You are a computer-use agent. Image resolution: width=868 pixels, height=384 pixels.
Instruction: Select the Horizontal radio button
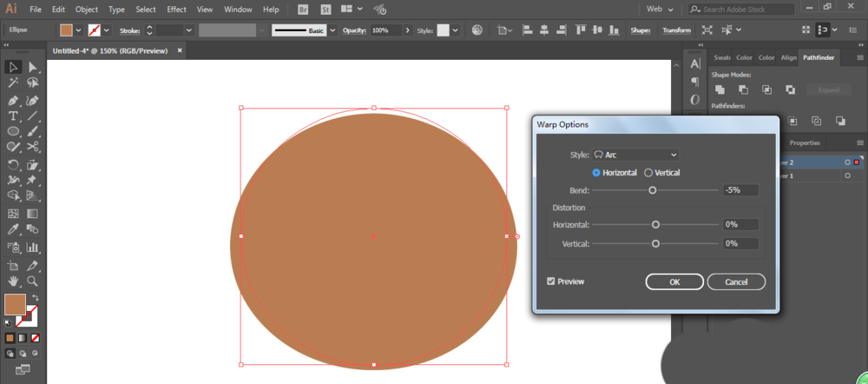coord(596,173)
